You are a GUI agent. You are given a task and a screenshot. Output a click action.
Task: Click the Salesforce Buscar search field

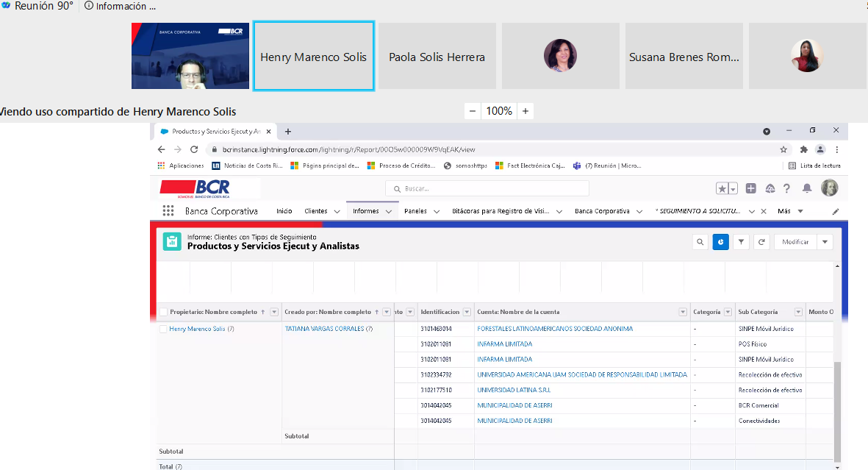tap(487, 188)
